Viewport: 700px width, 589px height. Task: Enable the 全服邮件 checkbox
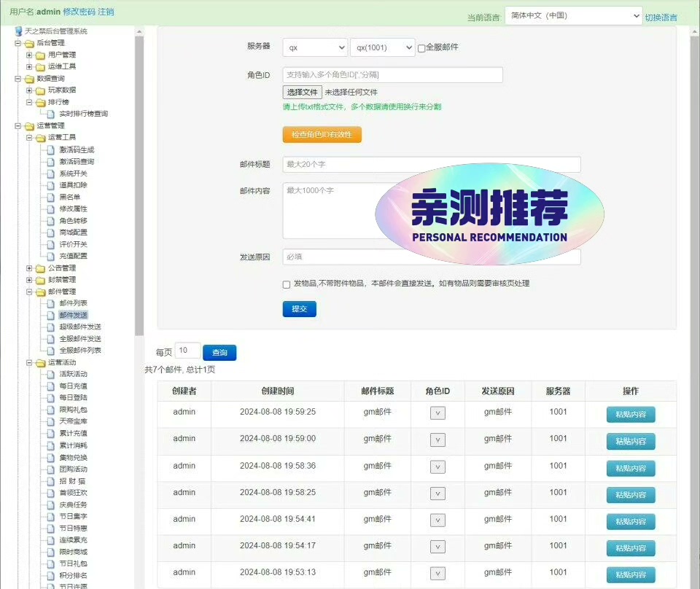(421, 48)
